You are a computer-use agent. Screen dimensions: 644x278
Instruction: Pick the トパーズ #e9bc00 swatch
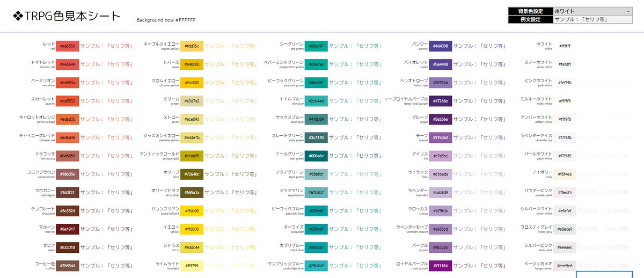(192, 64)
